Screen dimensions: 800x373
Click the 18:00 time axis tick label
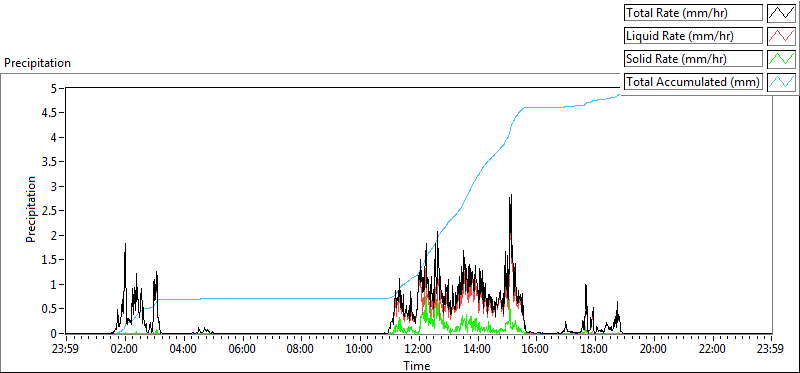pyautogui.click(x=595, y=350)
